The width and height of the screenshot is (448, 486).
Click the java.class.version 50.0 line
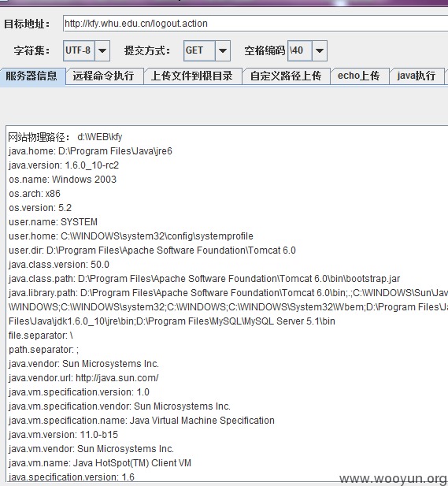[59, 265]
